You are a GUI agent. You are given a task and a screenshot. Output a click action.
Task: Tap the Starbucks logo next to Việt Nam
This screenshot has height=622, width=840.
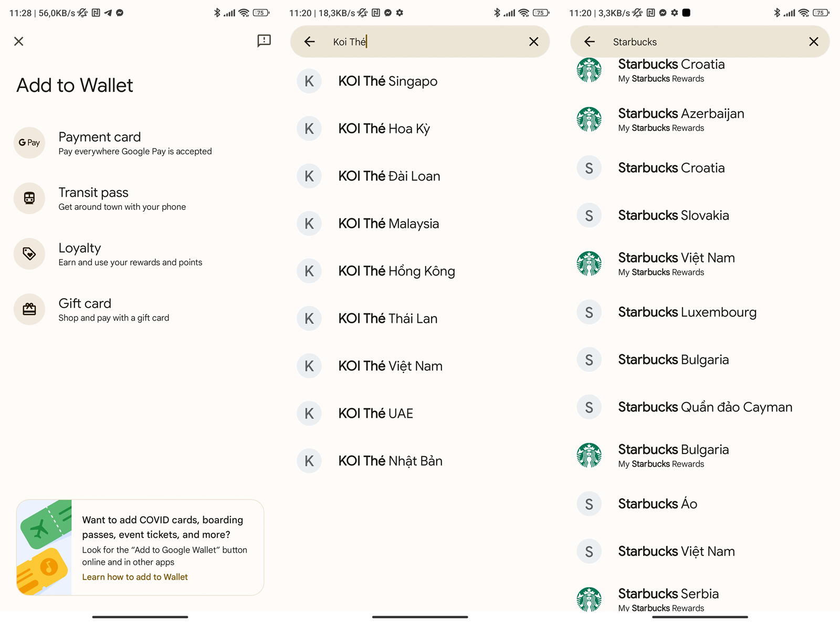point(589,263)
